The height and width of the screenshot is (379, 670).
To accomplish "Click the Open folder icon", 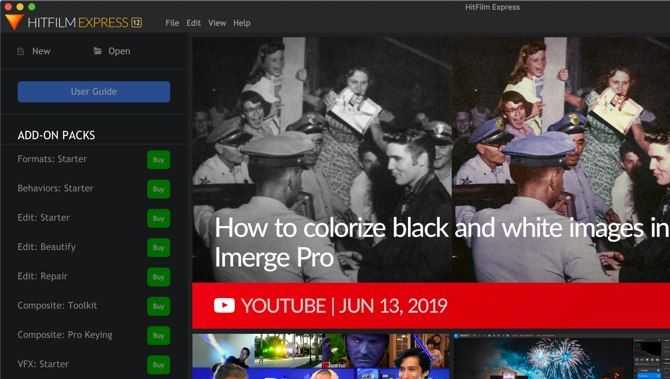I will click(x=98, y=51).
